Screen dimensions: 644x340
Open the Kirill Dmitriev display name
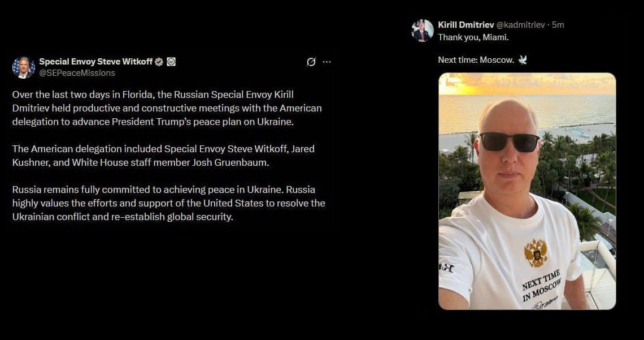click(x=465, y=25)
